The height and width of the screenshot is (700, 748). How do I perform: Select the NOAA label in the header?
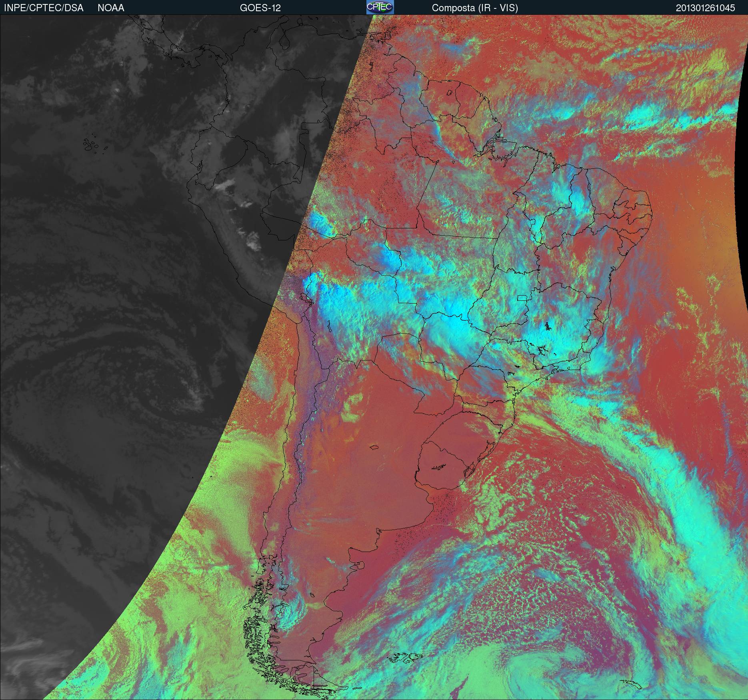111,8
